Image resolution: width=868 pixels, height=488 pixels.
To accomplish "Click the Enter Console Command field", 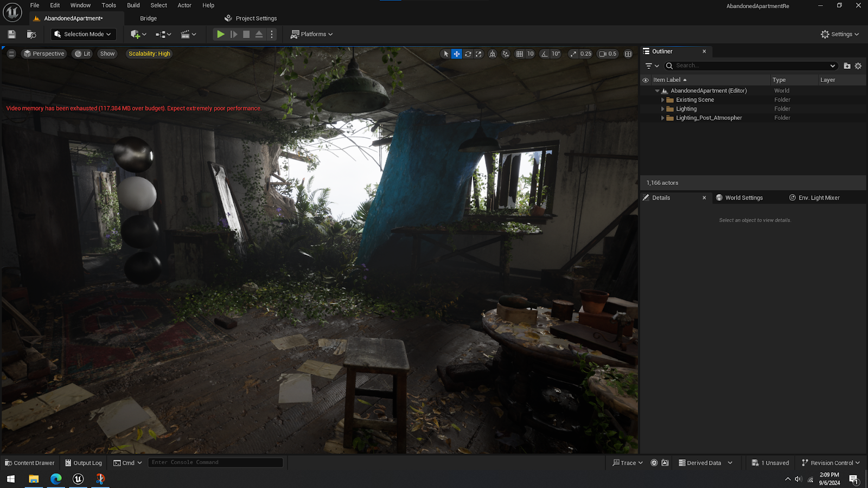I will (x=215, y=463).
